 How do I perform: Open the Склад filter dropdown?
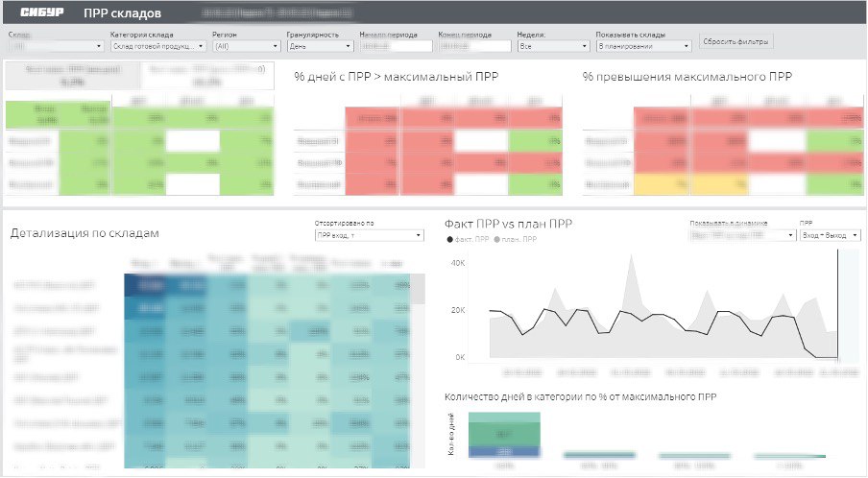click(x=57, y=46)
